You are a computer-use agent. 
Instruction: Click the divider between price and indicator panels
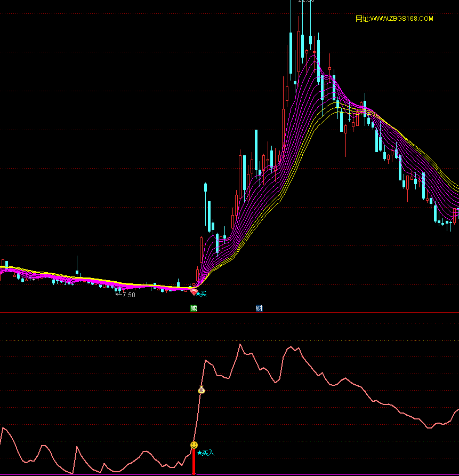tap(229, 313)
